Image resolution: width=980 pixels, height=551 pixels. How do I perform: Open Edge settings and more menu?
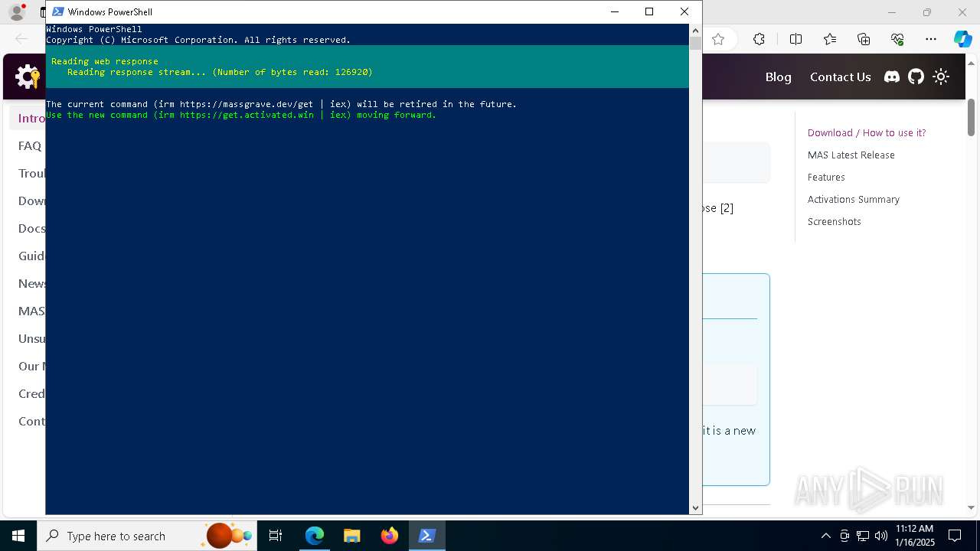[x=931, y=39]
